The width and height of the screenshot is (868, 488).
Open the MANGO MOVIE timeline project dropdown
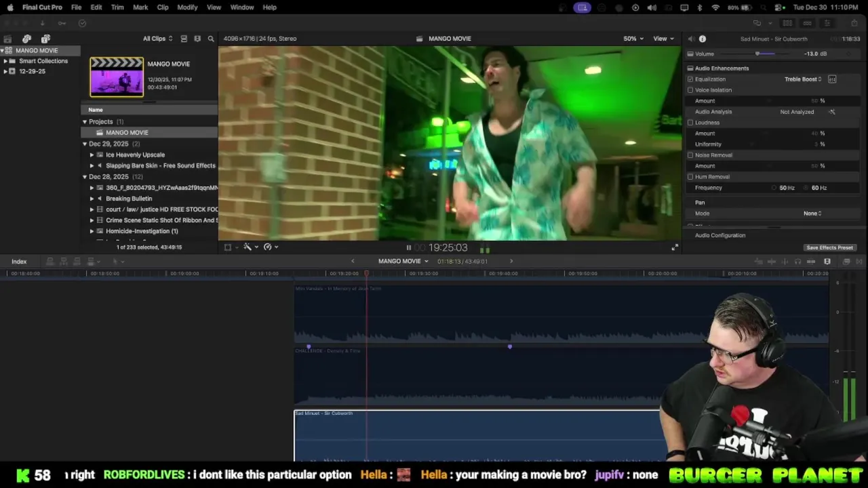(403, 261)
